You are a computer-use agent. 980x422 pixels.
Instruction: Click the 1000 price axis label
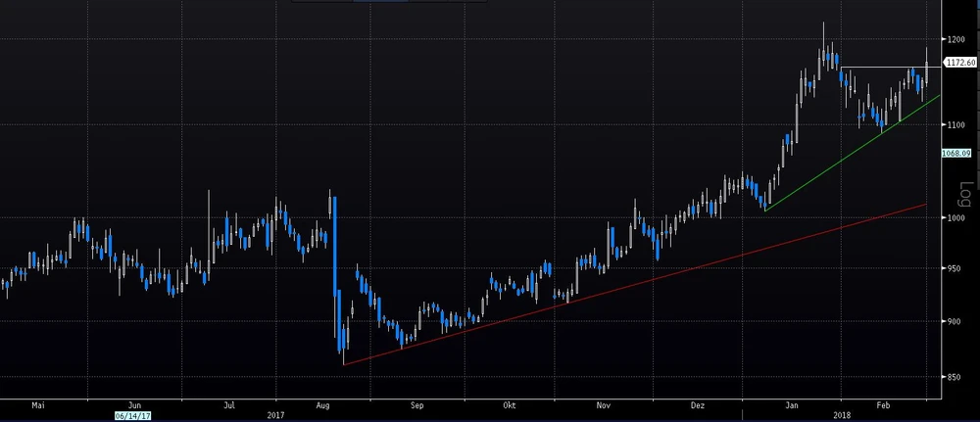click(x=956, y=218)
